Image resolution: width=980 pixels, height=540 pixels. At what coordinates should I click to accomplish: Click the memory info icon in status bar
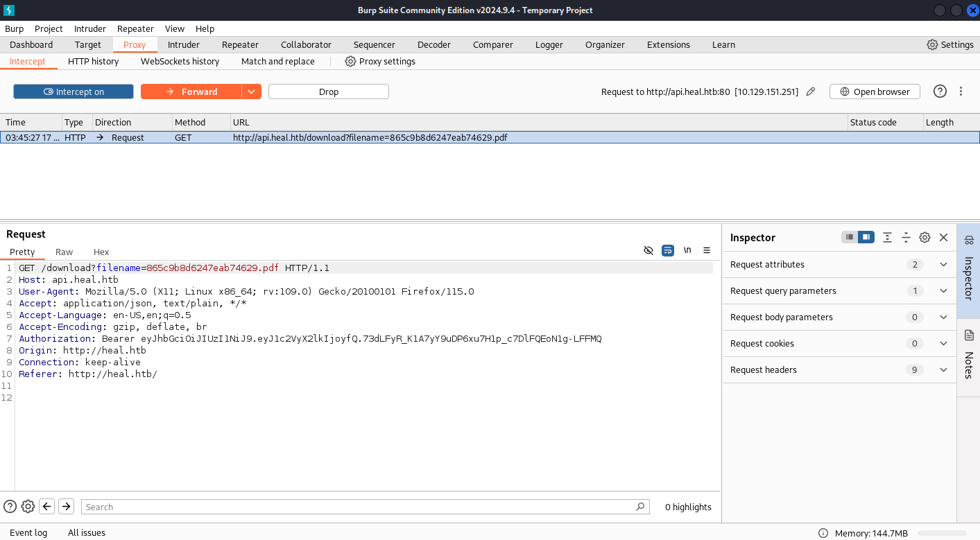pos(823,533)
